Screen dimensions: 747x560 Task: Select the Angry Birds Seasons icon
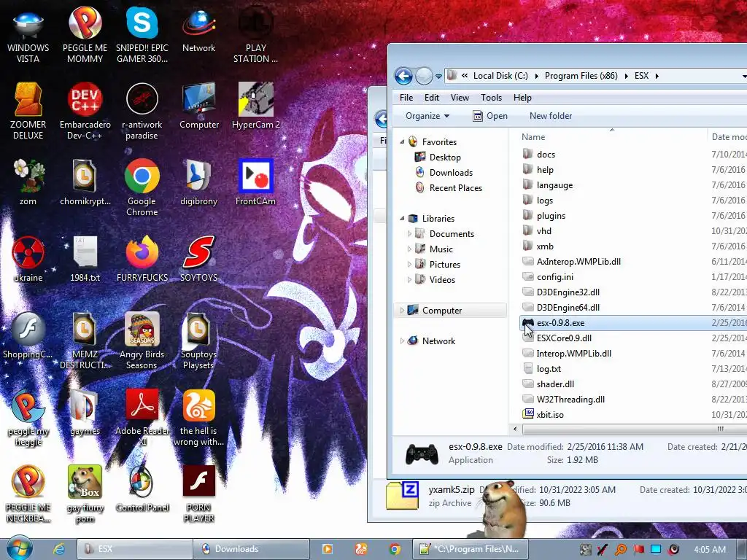click(142, 340)
